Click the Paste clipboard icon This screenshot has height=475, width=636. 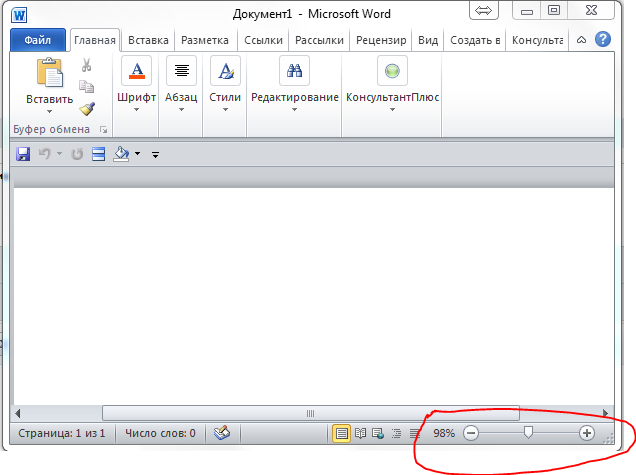click(49, 74)
